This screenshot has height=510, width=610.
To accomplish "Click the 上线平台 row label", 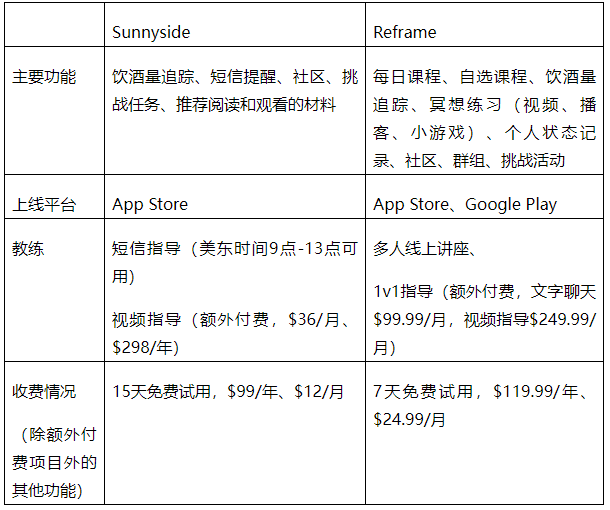I will (x=44, y=204).
